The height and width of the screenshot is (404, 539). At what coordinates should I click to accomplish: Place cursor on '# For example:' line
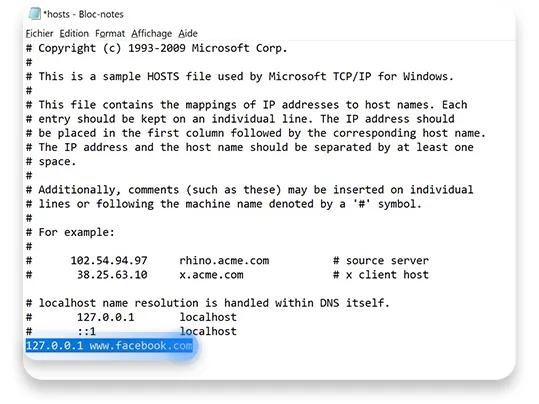(x=70, y=232)
